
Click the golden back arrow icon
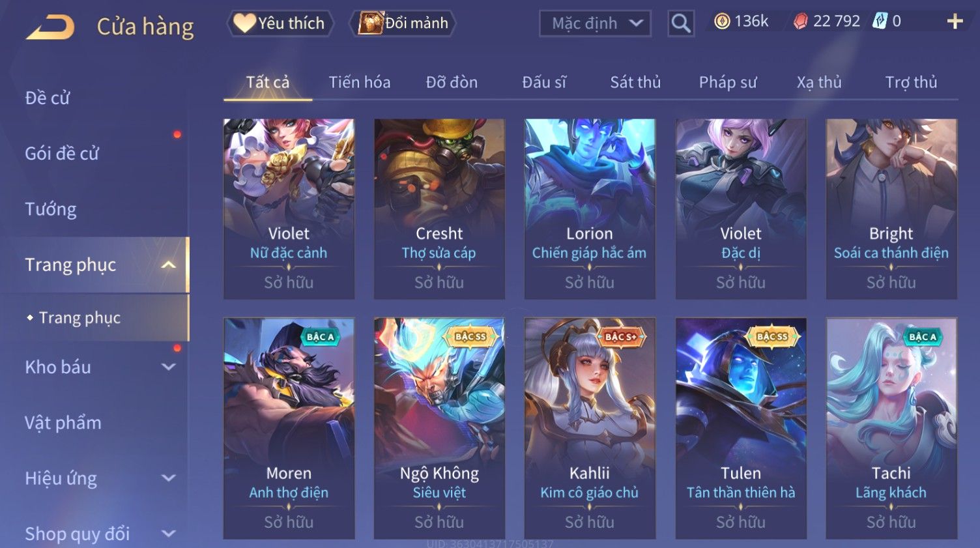[x=50, y=27]
